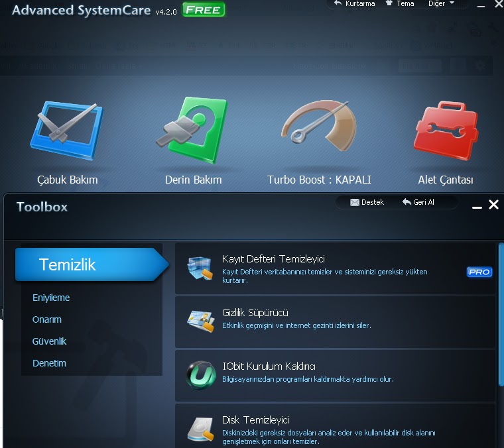The height and width of the screenshot is (448, 504).
Task: Click the IObit Kurulum Kaldırıcı icon
Action: click(200, 375)
